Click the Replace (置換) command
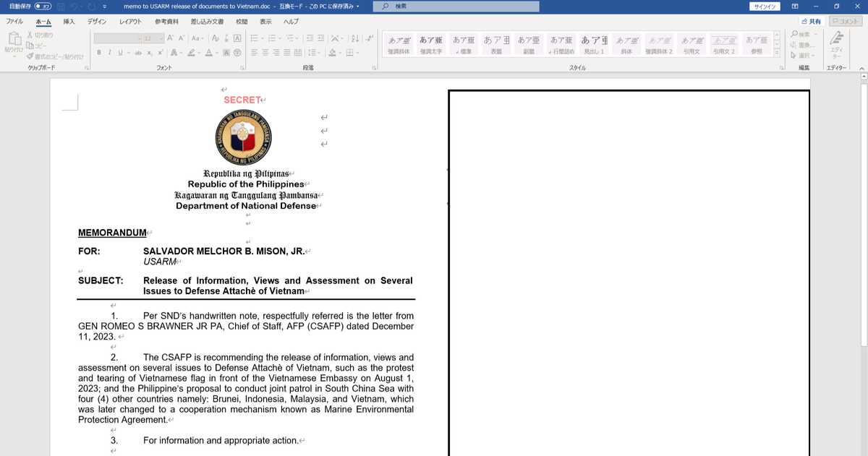Viewport: 868px width, 456px height. [x=803, y=45]
